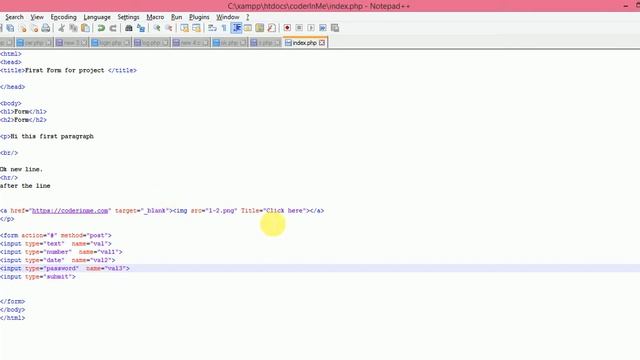The height and width of the screenshot is (360, 640).
Task: Click the https://coderinme.com link in code
Action: [70, 211]
